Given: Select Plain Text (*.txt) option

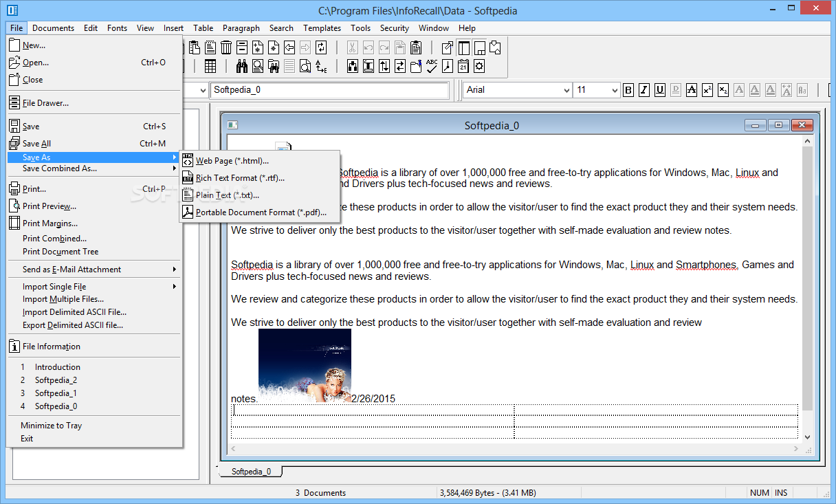Looking at the screenshot, I should coord(260,195).
